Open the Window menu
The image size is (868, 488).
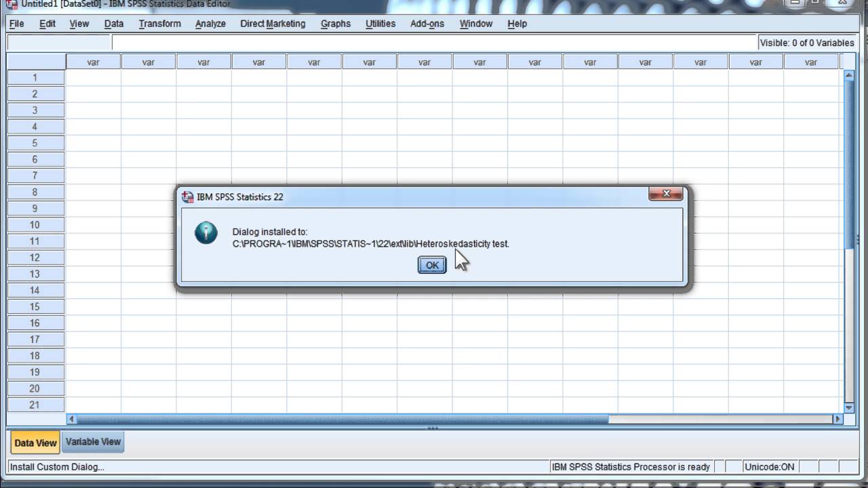(x=476, y=24)
